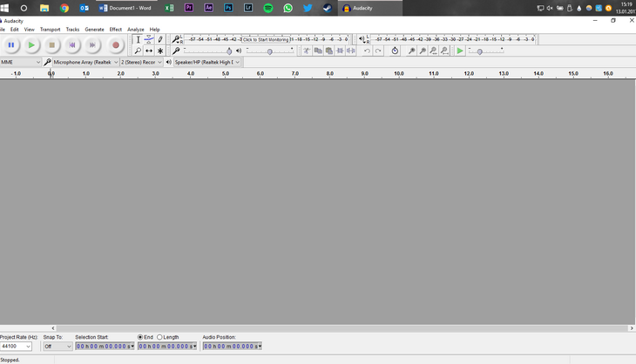Select the Selection (I-beam) tool
The image size is (636, 364).
pyautogui.click(x=138, y=39)
